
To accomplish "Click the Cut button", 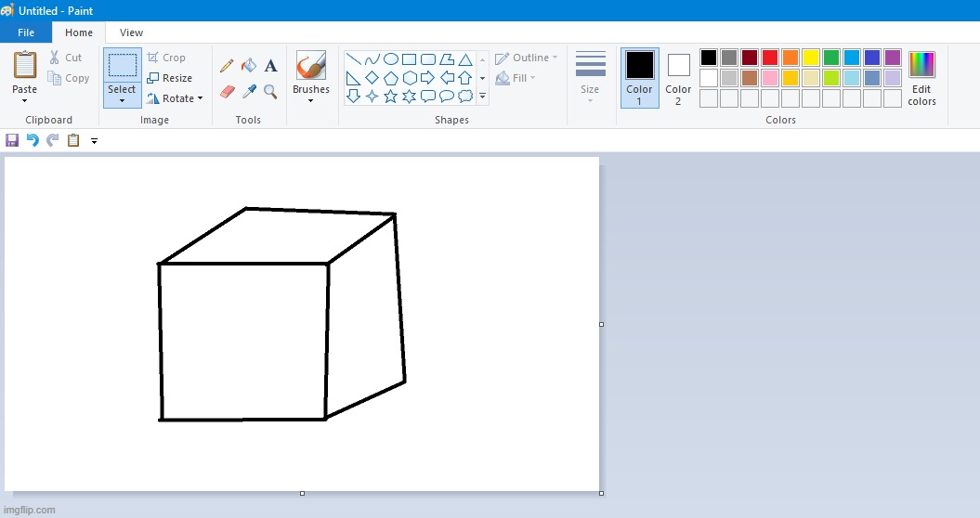I will click(x=66, y=58).
